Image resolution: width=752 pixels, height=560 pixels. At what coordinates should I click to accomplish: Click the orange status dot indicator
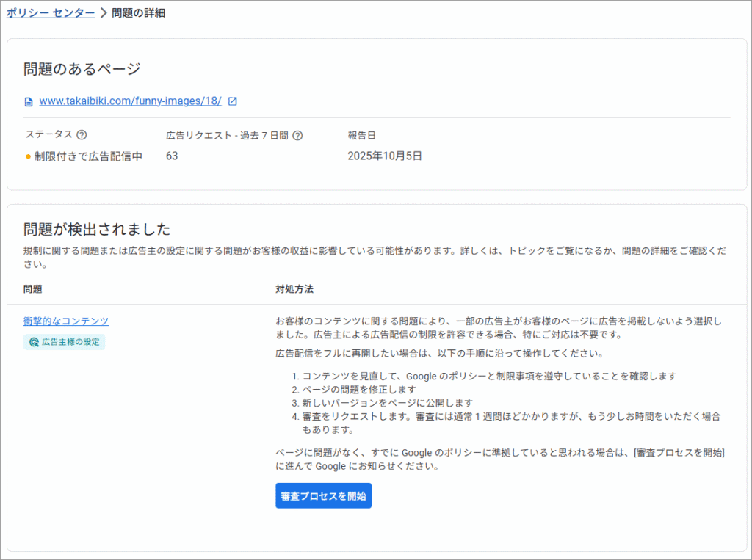pyautogui.click(x=28, y=156)
